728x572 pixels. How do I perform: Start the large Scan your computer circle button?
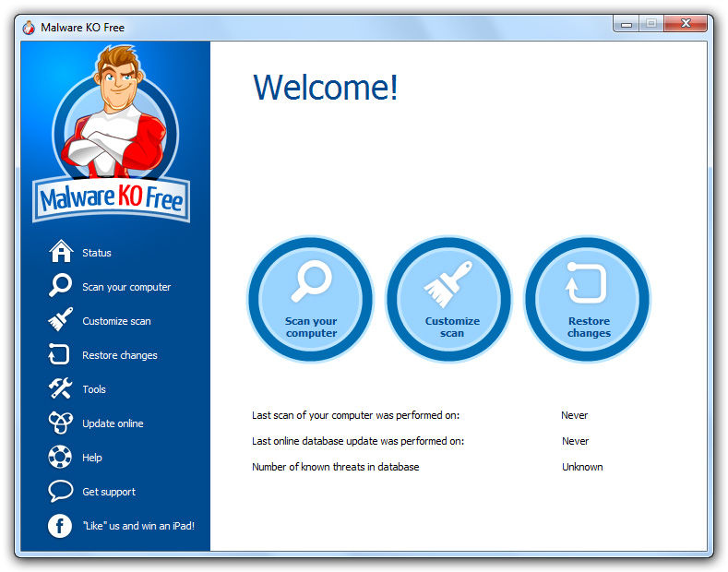click(x=311, y=299)
